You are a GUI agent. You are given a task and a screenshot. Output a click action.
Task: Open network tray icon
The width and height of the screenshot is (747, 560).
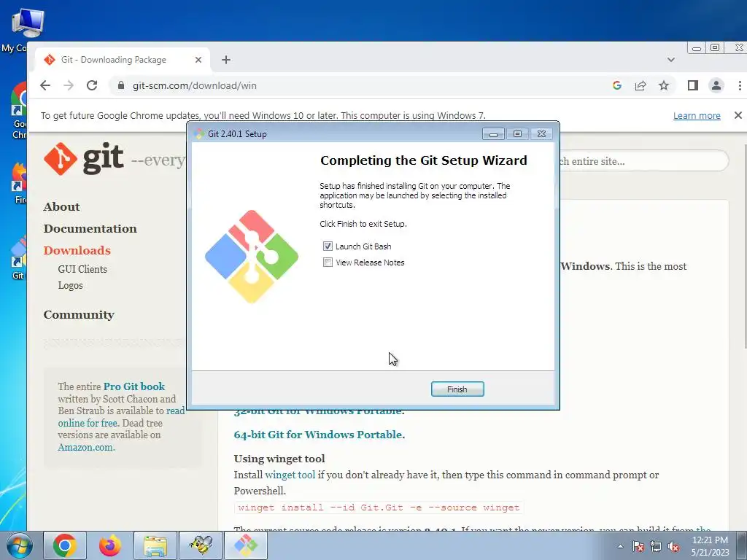click(x=656, y=546)
